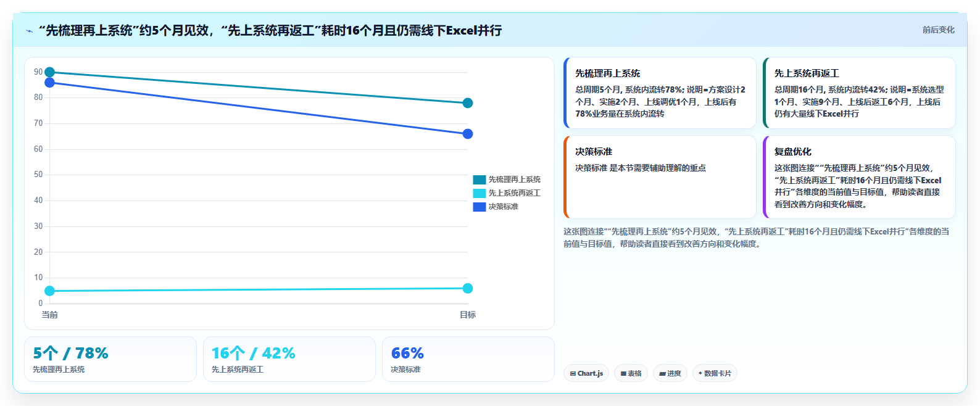
Task: Click the 决策标准 legend label
Action: pos(504,207)
